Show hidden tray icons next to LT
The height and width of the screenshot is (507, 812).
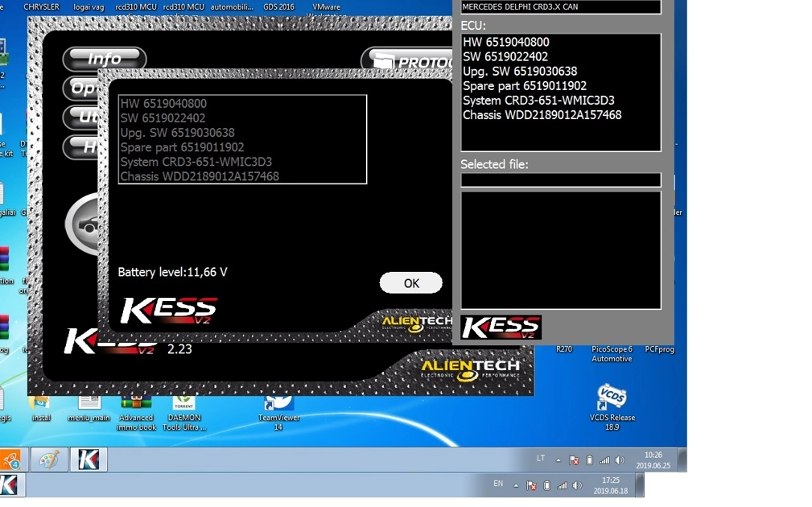click(x=559, y=460)
